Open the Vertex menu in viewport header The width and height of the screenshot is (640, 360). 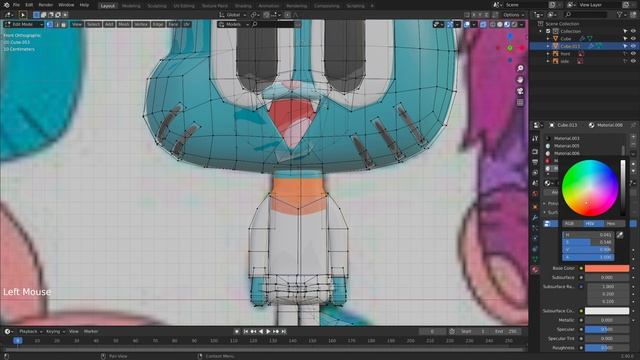tap(141, 24)
